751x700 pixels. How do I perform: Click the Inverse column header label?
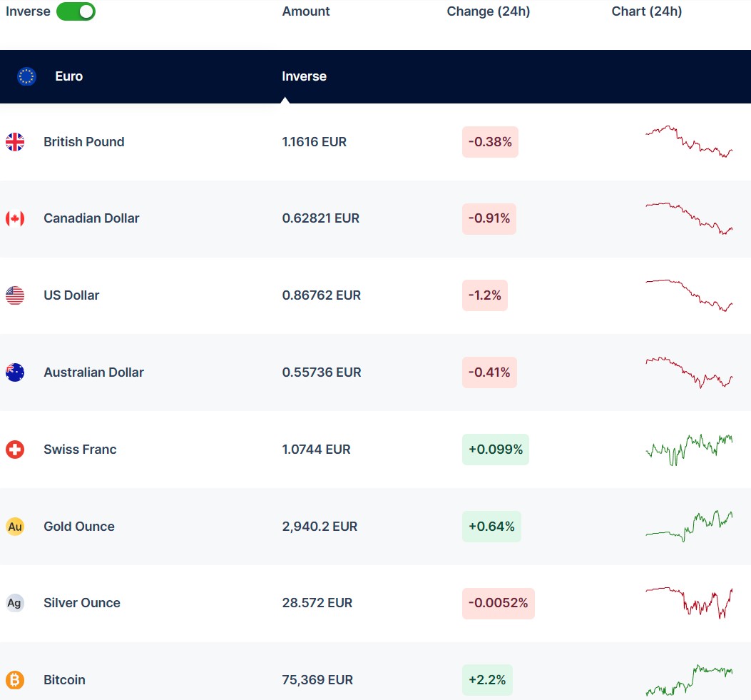(304, 76)
